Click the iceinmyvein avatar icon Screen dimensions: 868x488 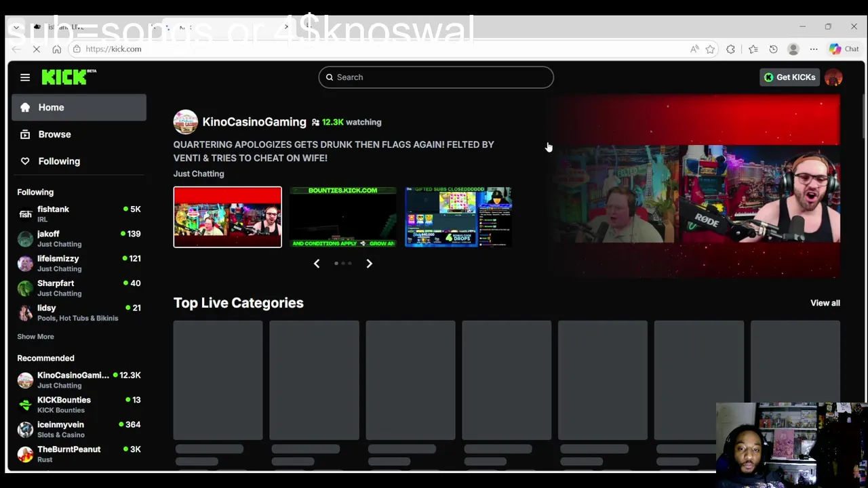(x=25, y=429)
